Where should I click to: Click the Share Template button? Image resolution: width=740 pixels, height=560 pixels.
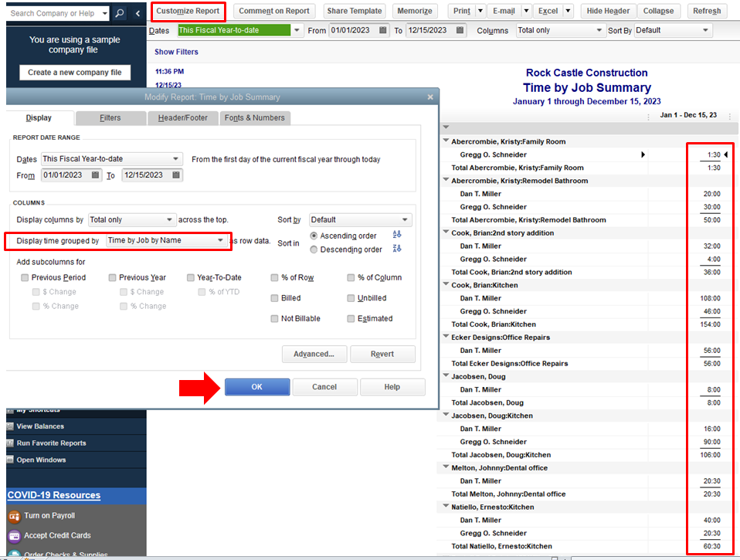coord(355,11)
